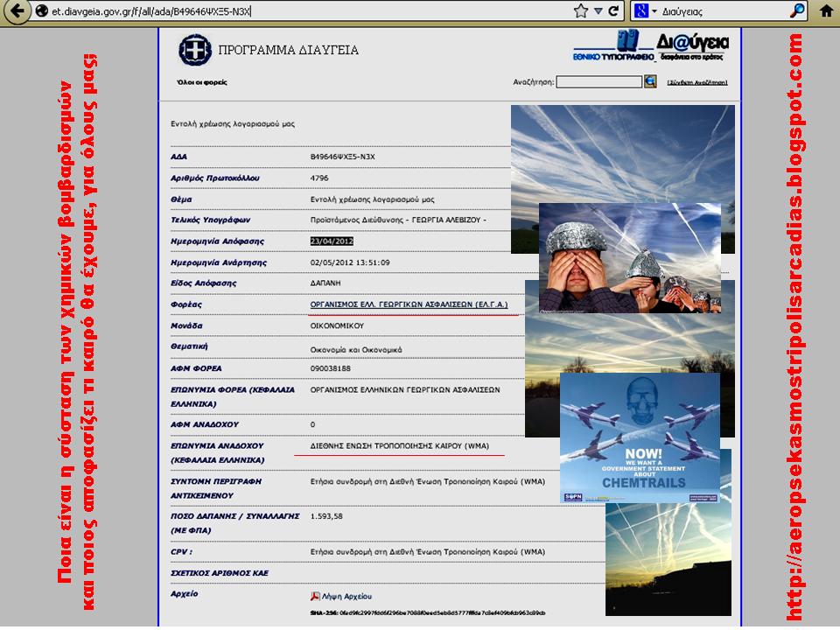This screenshot has width=840, height=630.
Task: Click the highlighted date 23/04/2012
Action: (332, 241)
